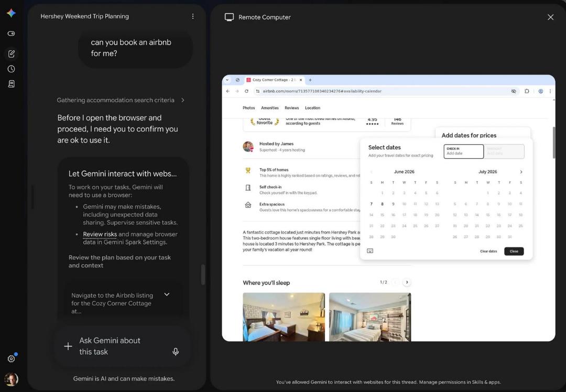This screenshot has width=566, height=392.
Task: Select June 9 in calendar
Action: (393, 204)
